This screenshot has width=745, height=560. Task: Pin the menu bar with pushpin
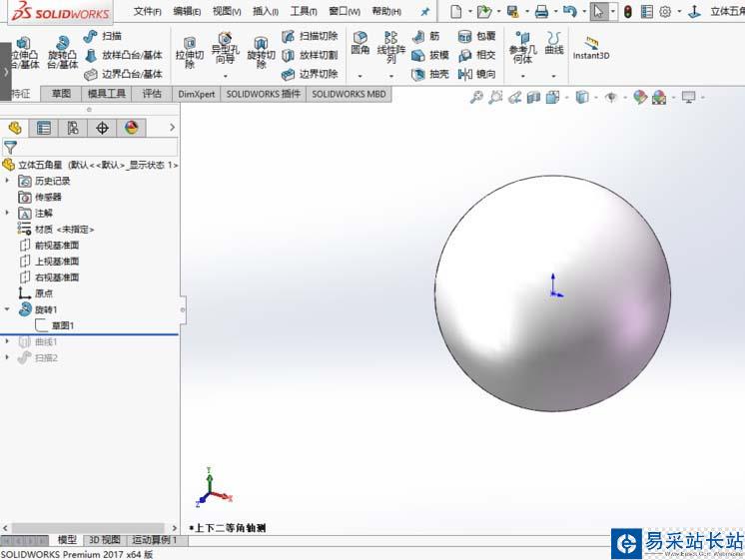coord(425,11)
